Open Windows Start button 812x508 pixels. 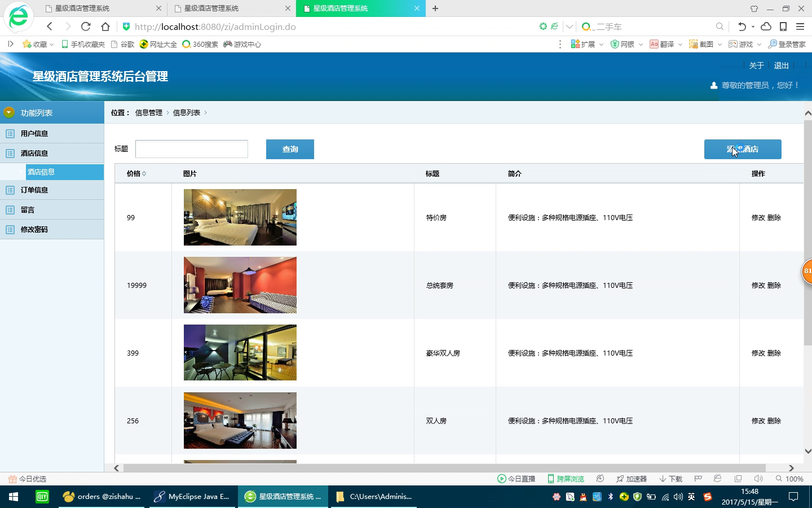(x=14, y=497)
